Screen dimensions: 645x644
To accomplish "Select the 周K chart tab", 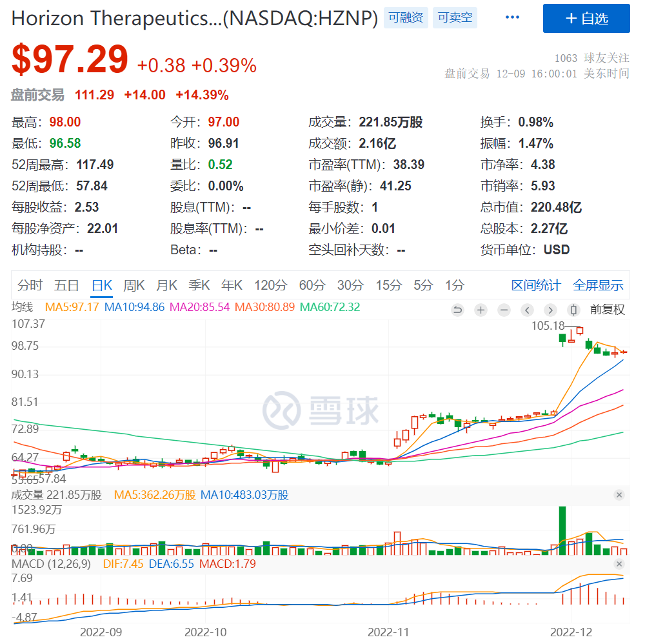I will 134,285.
